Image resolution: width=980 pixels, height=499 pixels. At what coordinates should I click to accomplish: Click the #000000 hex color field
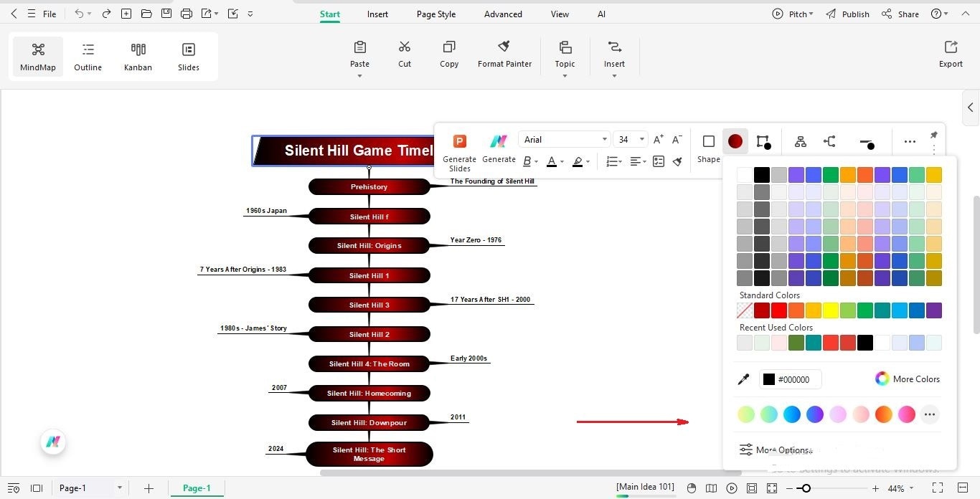click(x=791, y=379)
